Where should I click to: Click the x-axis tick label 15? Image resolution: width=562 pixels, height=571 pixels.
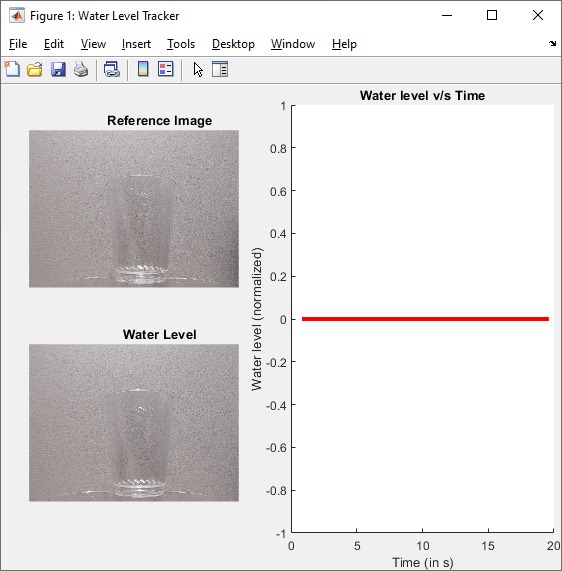pyautogui.click(x=488, y=546)
